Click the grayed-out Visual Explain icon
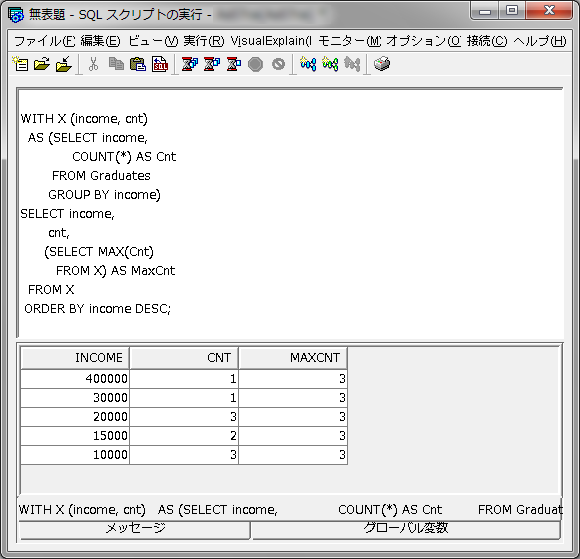This screenshot has width=580, height=559. click(352, 64)
